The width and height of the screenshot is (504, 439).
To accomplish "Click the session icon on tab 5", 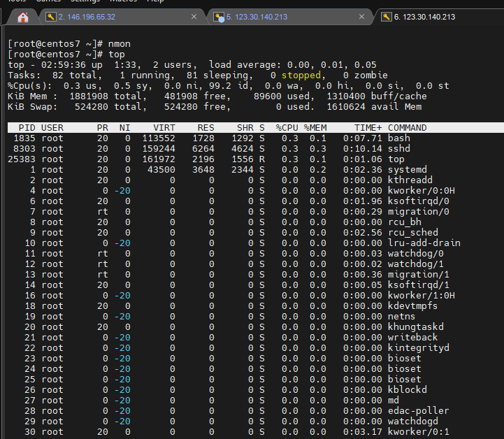I will coord(219,17).
